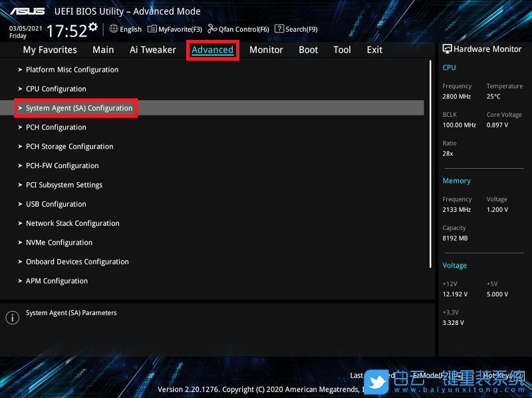Click the gear icon beside the clock
This screenshot has width=532, height=398.
tap(93, 27)
